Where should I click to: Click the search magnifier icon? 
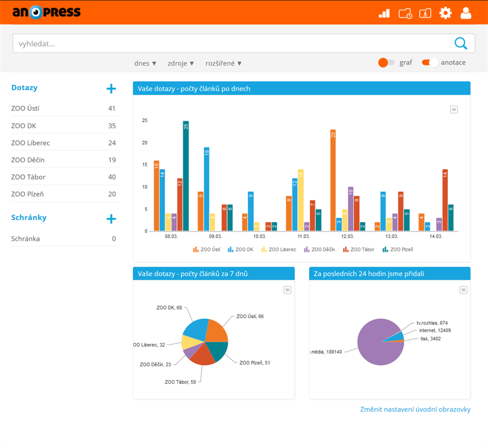click(x=461, y=43)
